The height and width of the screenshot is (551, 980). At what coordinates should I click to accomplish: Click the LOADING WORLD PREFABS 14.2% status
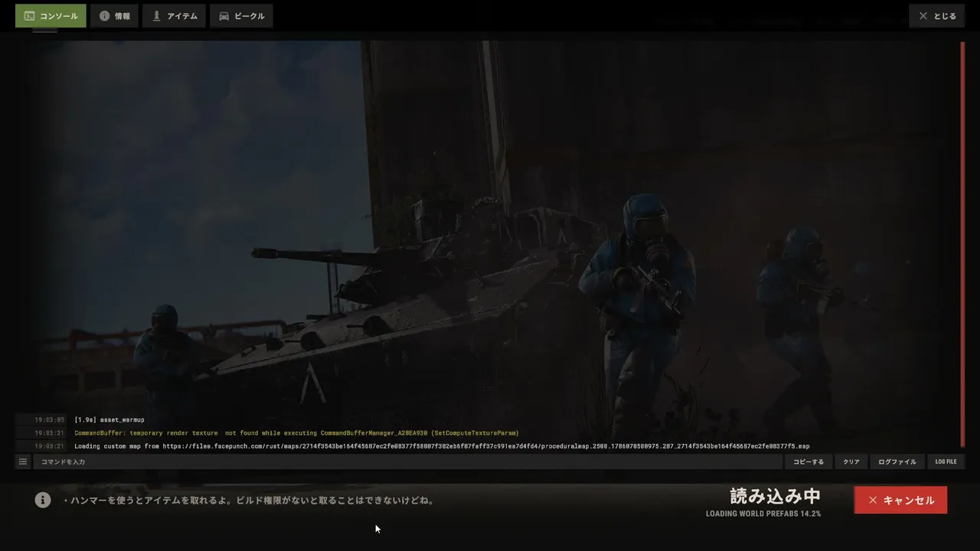click(763, 514)
